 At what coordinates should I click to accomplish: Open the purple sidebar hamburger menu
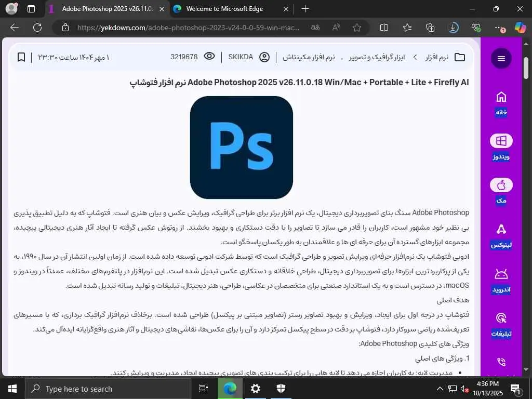pos(501,58)
